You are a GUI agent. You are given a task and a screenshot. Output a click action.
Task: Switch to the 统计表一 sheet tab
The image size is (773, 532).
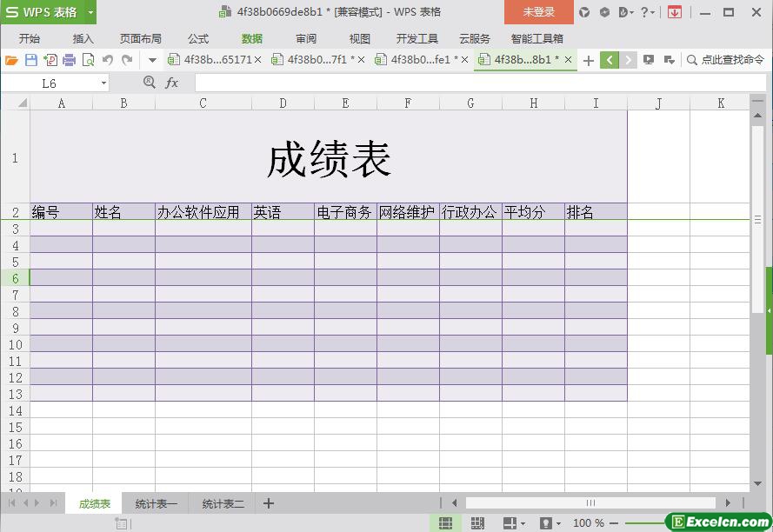pos(156,503)
